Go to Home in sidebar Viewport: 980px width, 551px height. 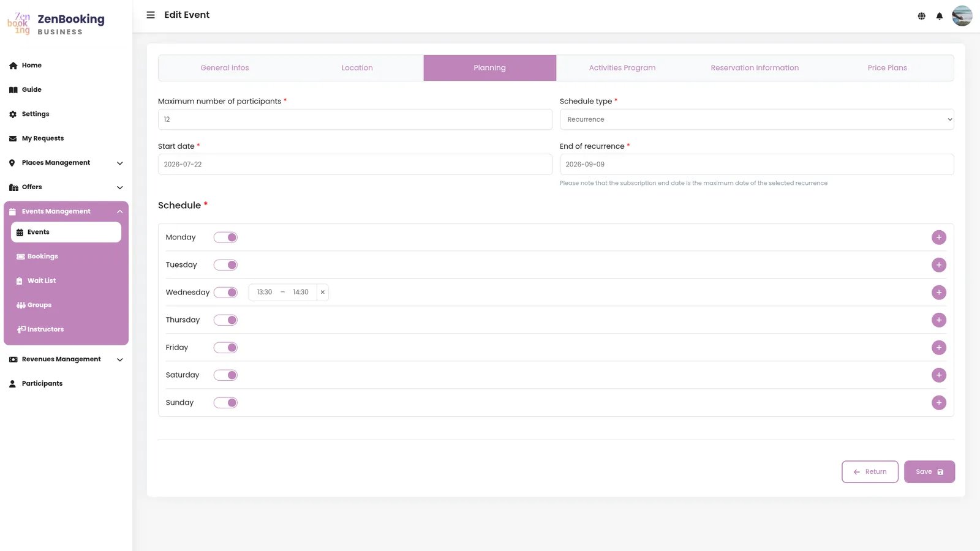(x=66, y=66)
